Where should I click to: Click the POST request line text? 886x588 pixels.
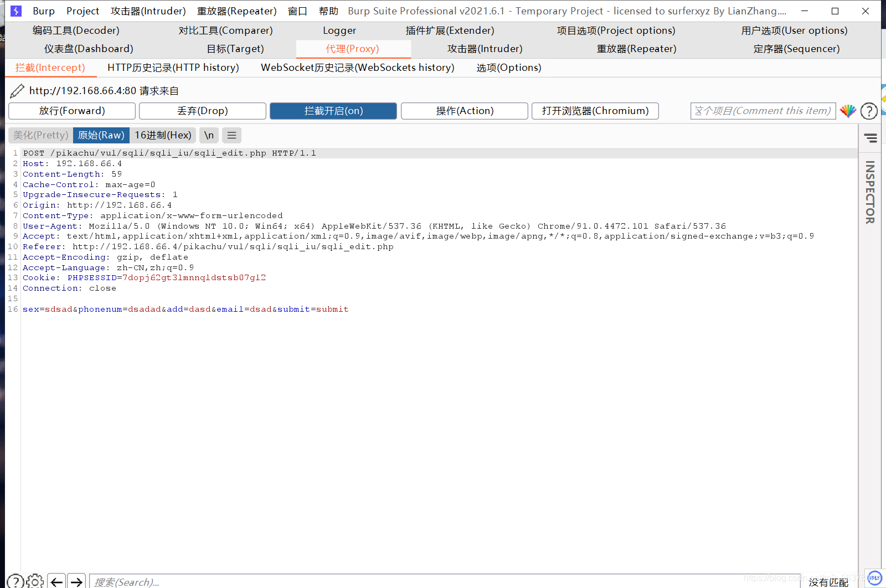169,153
